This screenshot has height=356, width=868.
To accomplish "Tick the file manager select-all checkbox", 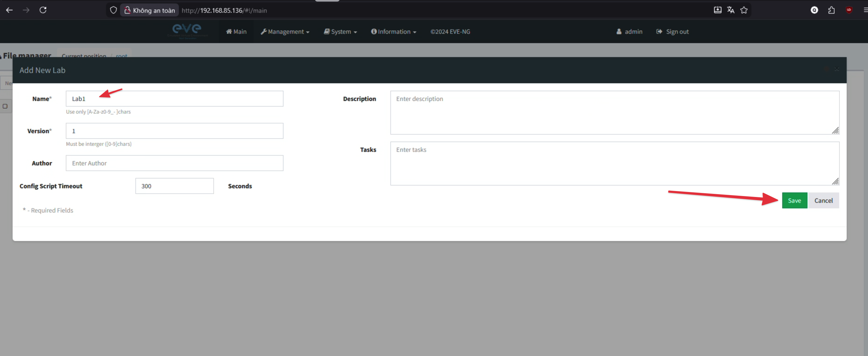I will coord(5,106).
